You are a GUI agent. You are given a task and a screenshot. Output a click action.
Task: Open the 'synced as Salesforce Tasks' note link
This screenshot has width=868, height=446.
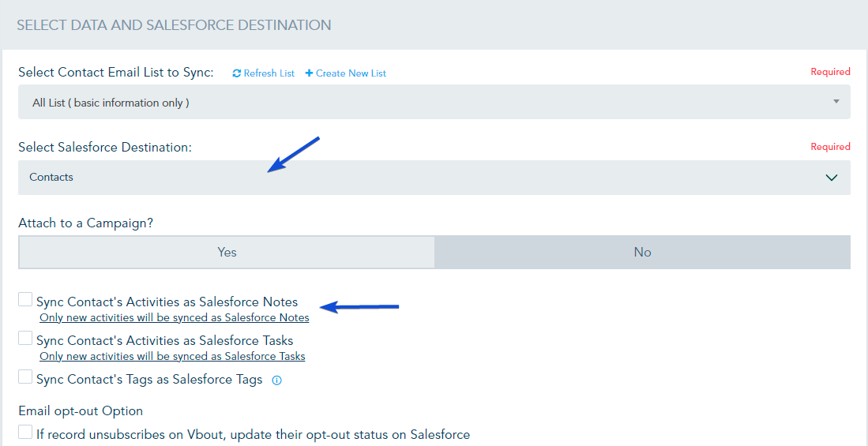coord(172,356)
